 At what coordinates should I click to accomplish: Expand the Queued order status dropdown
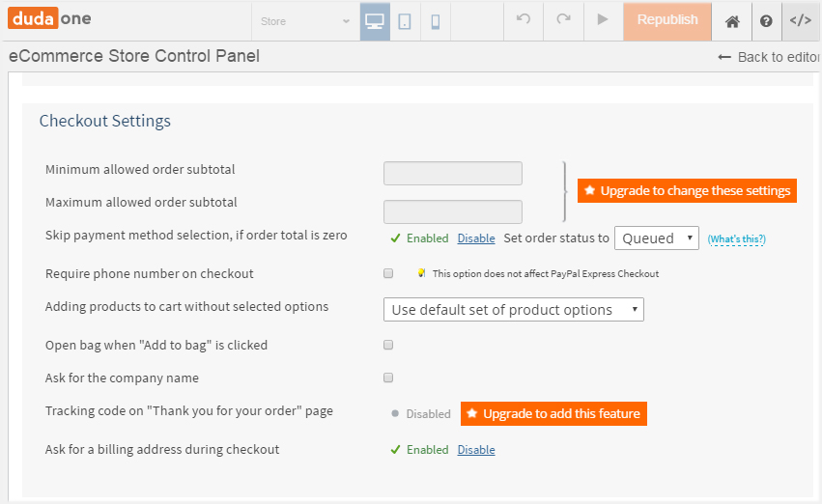pyautogui.click(x=656, y=238)
